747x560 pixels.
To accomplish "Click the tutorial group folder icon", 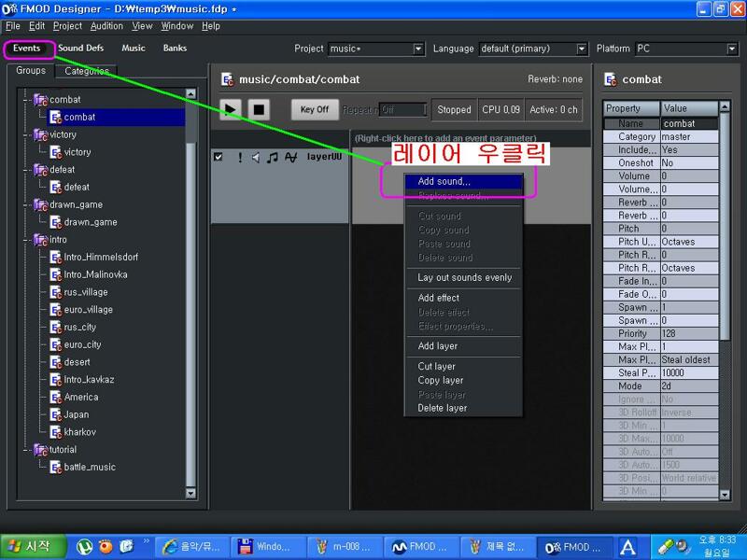I will [40, 450].
